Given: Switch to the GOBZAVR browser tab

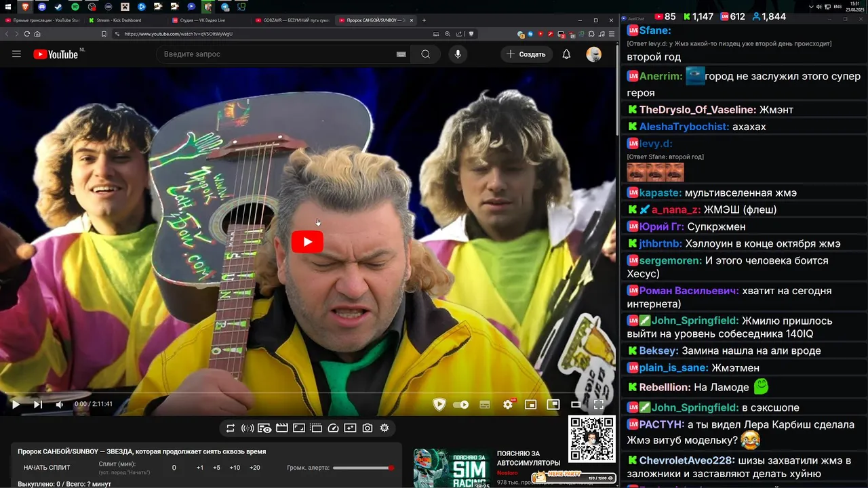Looking at the screenshot, I should [x=292, y=20].
